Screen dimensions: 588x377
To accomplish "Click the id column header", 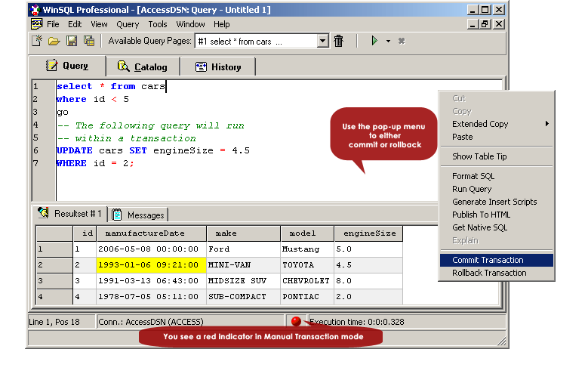I will tap(85, 233).
